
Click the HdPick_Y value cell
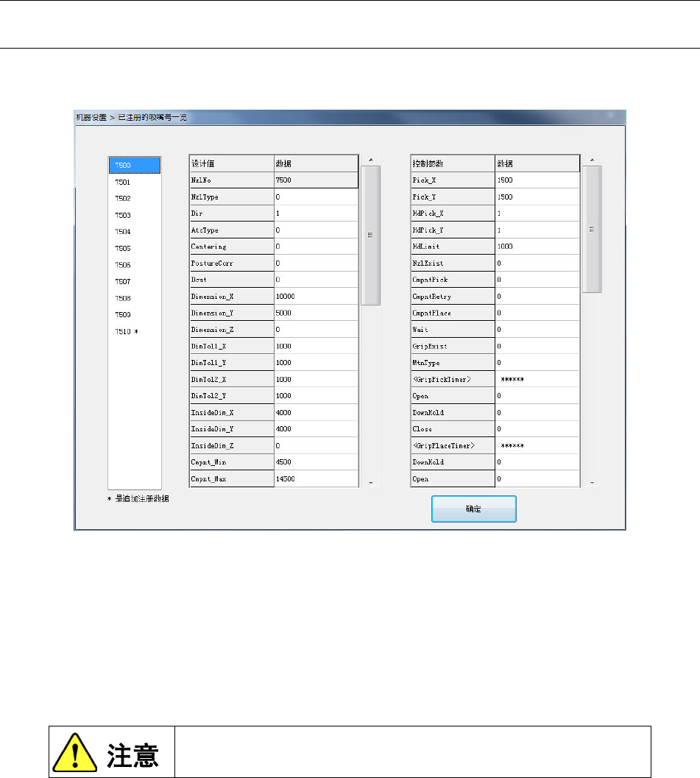click(x=537, y=230)
